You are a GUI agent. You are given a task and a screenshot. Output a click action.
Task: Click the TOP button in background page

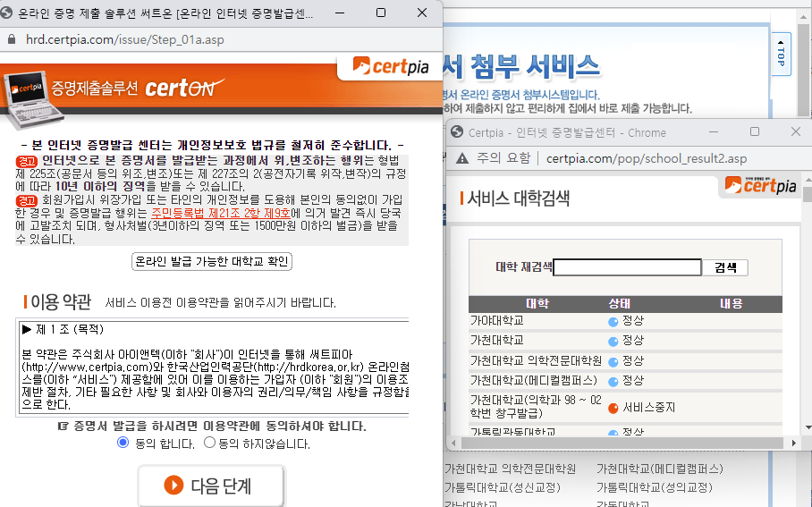click(782, 55)
